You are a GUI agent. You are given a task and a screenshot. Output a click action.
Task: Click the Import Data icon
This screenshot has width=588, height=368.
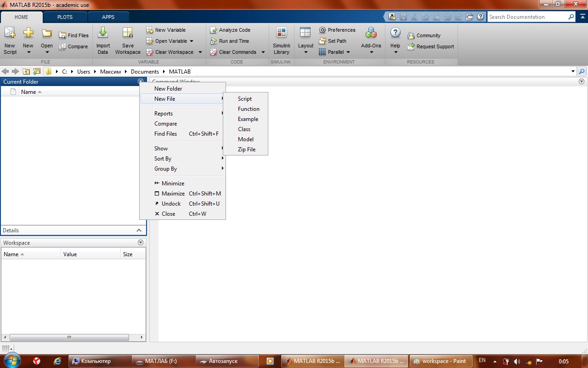tap(103, 34)
